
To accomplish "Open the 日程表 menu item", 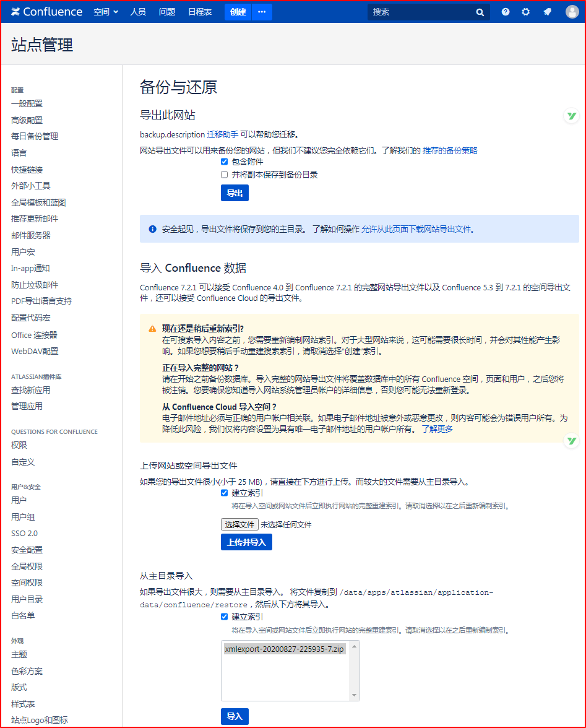I will coord(199,12).
